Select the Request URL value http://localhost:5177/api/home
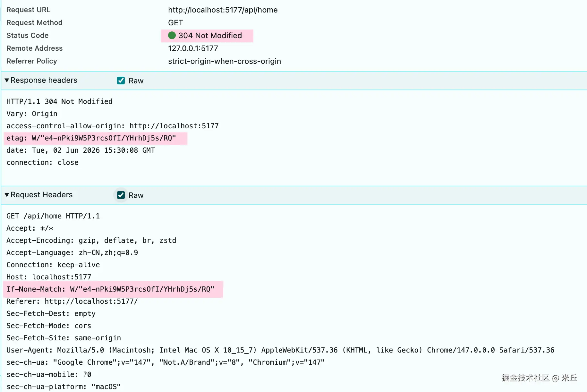This screenshot has height=392, width=587. (223, 10)
